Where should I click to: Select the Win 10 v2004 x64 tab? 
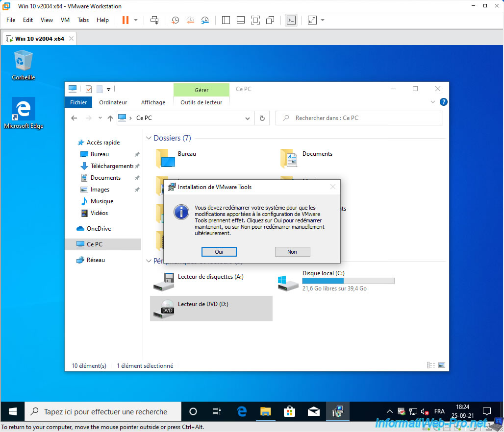pos(40,39)
